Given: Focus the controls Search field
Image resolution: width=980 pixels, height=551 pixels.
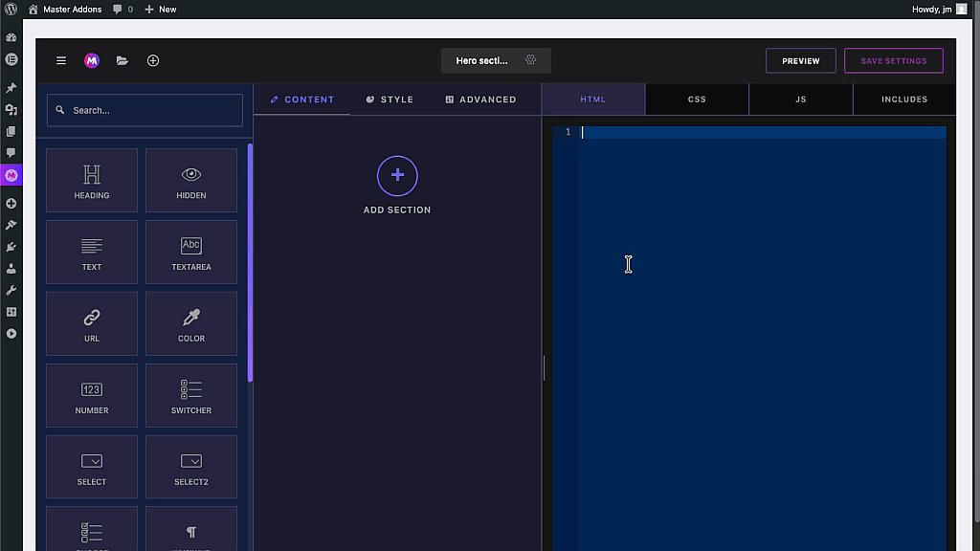Looking at the screenshot, I should click(145, 110).
